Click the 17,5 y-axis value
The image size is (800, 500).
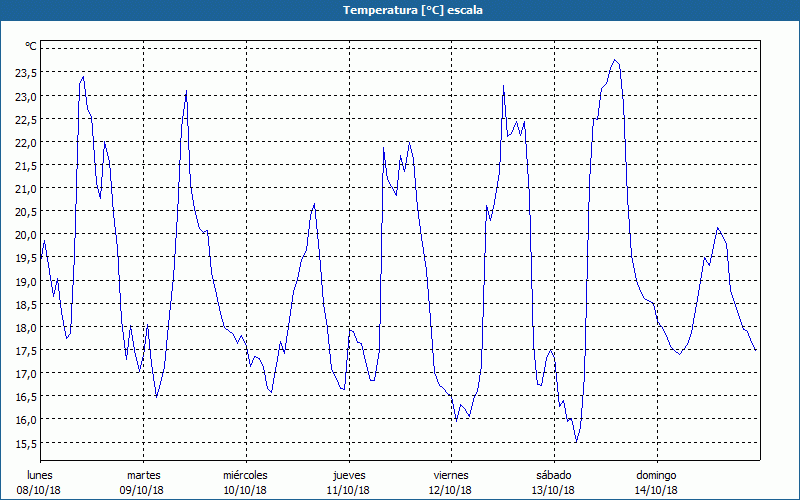coord(26,351)
